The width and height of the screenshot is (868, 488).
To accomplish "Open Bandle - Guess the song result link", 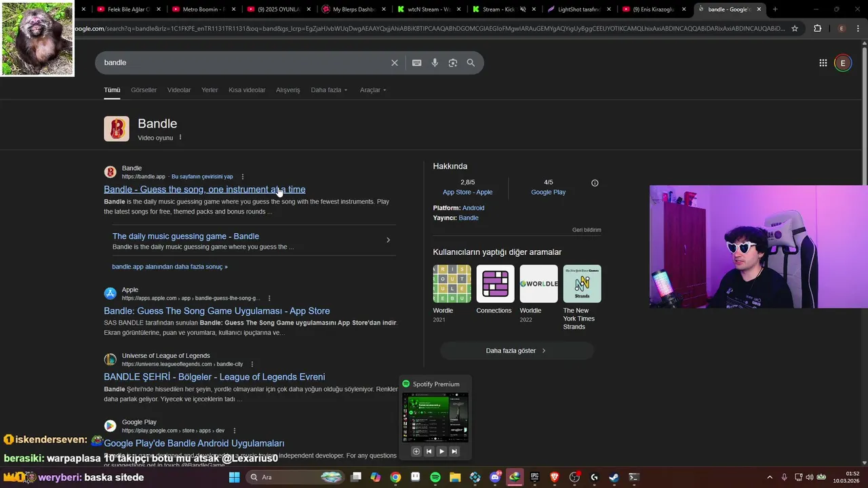I will [x=204, y=189].
